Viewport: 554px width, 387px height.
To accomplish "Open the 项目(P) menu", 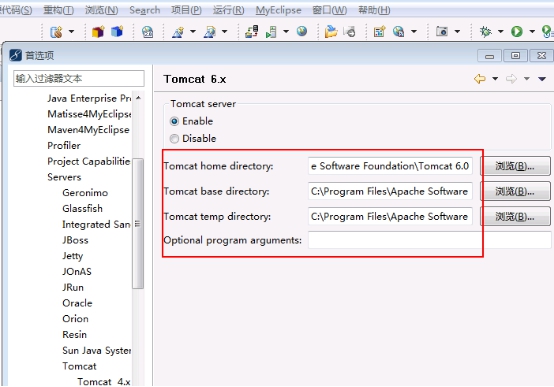I will point(186,10).
